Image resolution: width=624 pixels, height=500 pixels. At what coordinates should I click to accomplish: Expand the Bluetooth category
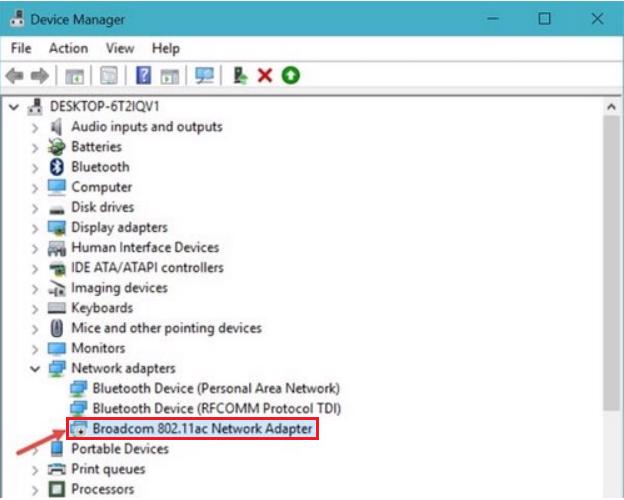(x=35, y=168)
